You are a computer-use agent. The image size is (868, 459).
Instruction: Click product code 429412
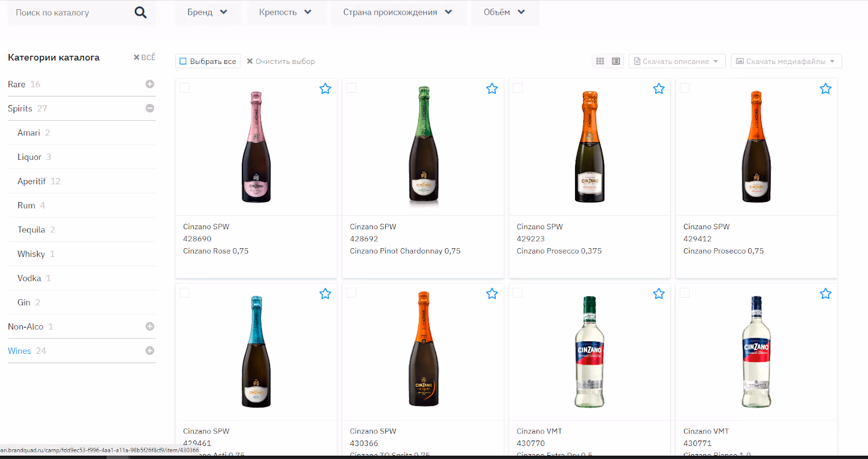[698, 238]
